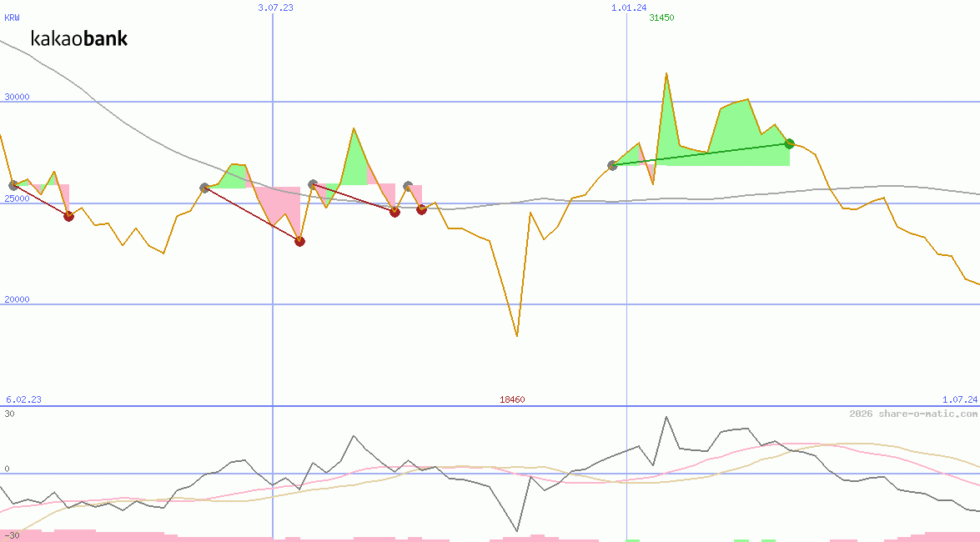
Task: Click the gray entry marker starting the green trendline
Action: 612,165
